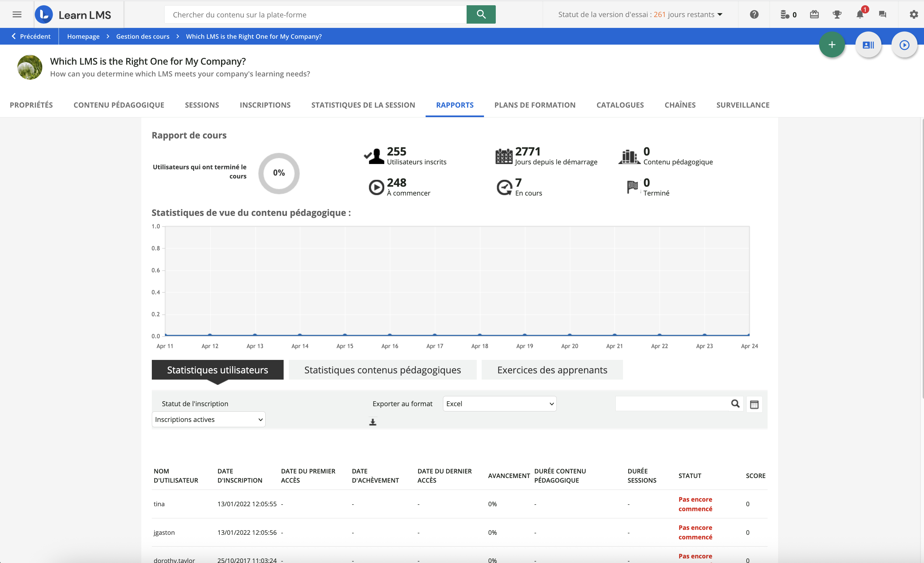Screen dimensions: 924x563
Task: Open the INSCRIPTIONS tab
Action: [x=265, y=105]
